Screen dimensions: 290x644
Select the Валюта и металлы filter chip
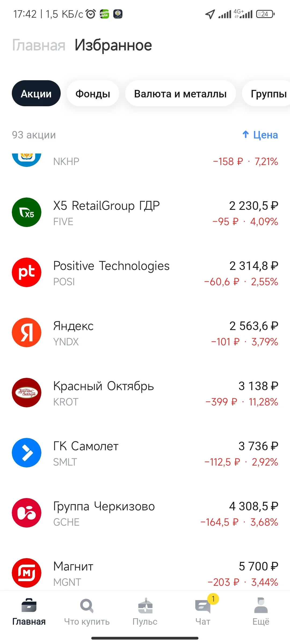(180, 93)
